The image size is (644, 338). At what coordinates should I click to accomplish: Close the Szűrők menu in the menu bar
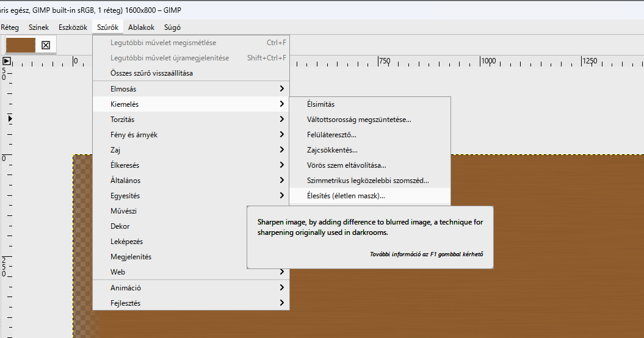click(107, 27)
